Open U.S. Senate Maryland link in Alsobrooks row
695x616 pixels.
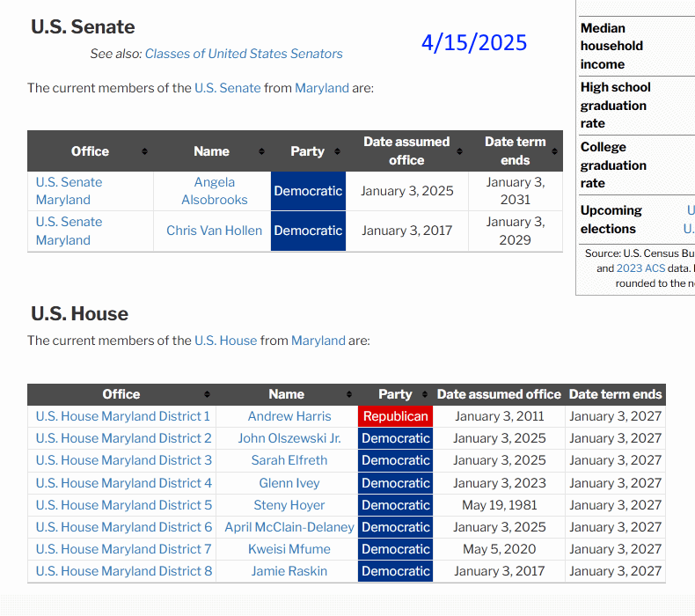69,191
